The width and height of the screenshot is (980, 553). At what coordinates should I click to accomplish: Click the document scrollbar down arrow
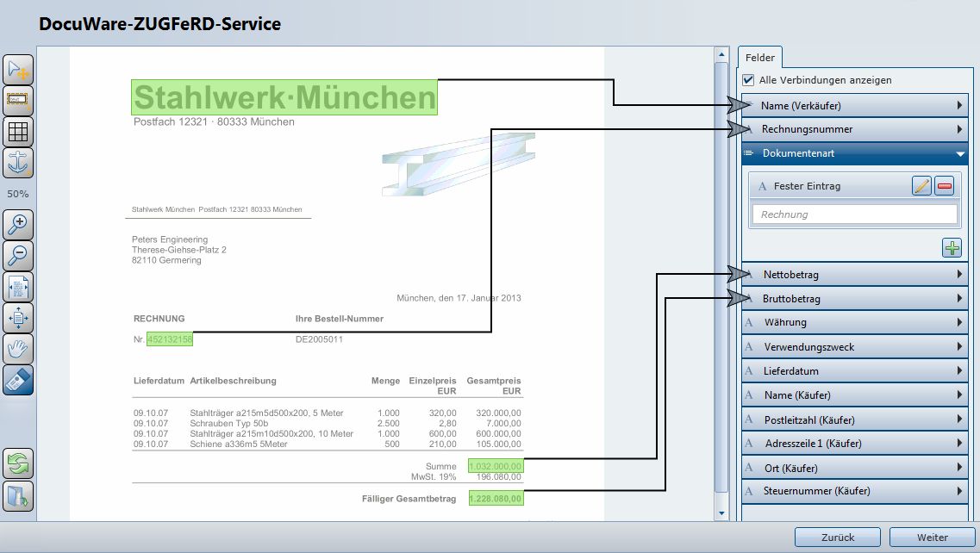pos(721,513)
